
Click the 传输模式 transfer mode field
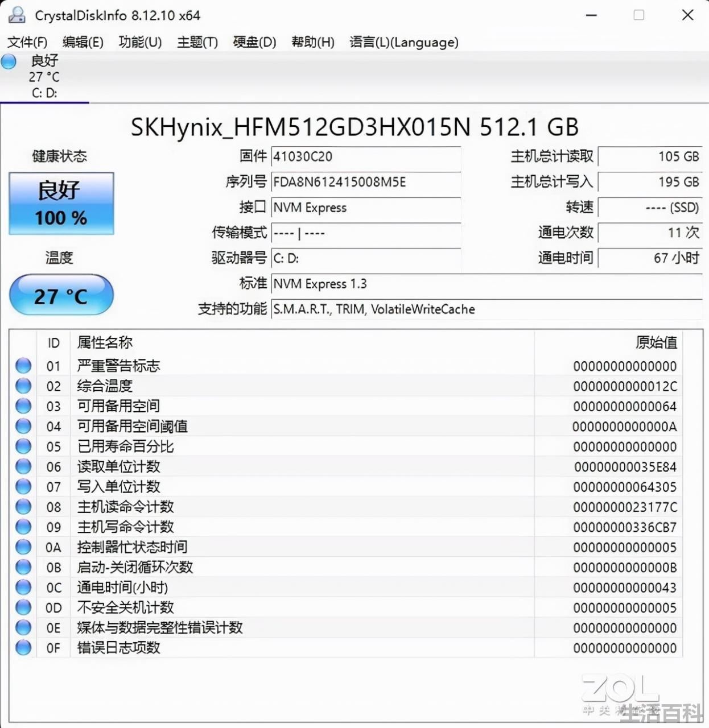pos(366,233)
